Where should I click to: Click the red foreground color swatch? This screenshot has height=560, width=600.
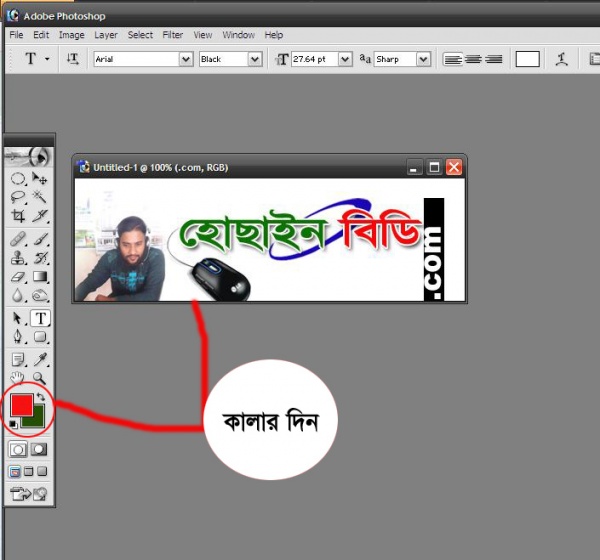click(21, 404)
